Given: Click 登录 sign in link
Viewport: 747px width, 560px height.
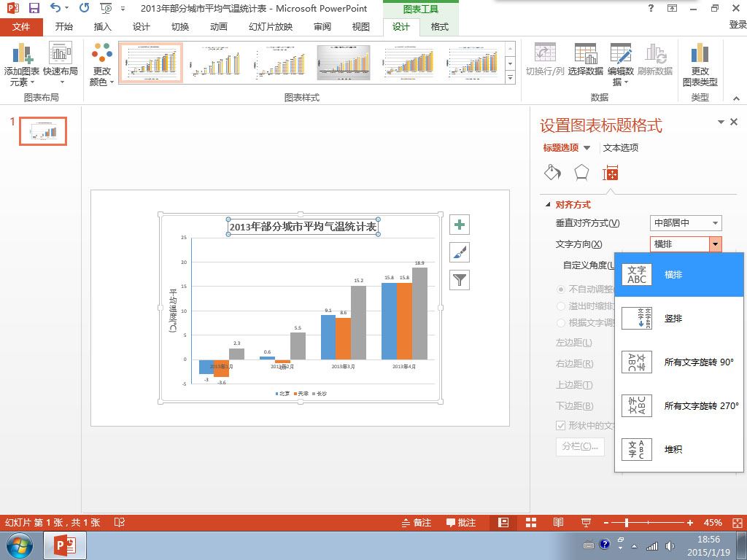Looking at the screenshot, I should (738, 25).
